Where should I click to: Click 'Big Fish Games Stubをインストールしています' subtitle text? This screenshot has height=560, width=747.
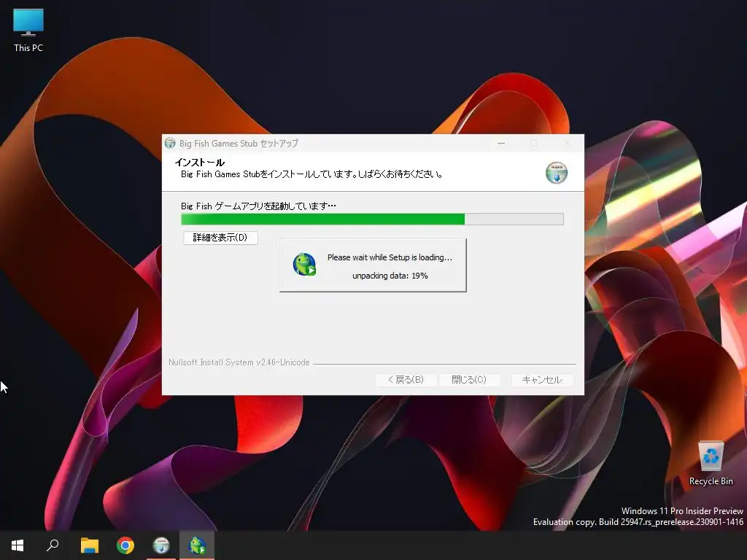click(x=311, y=174)
